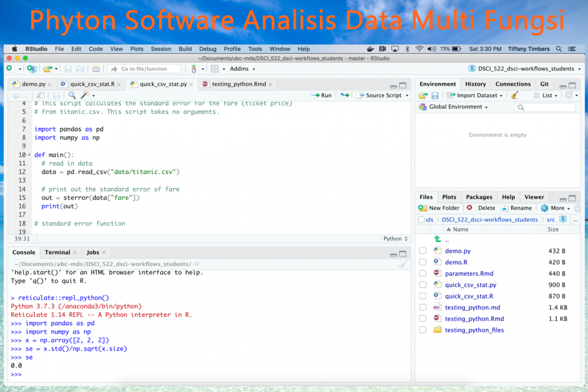Click the Rename icon in Files pane
Image resolution: width=588 pixels, height=392 pixels.
click(x=517, y=208)
